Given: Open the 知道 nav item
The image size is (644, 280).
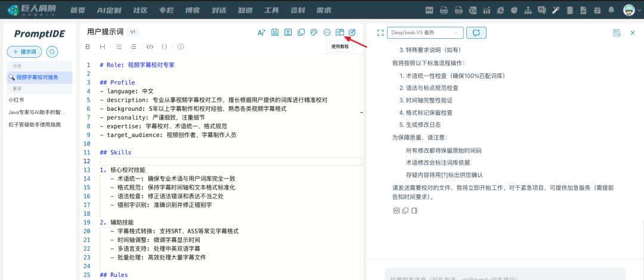Looking at the screenshot, I should [245, 10].
